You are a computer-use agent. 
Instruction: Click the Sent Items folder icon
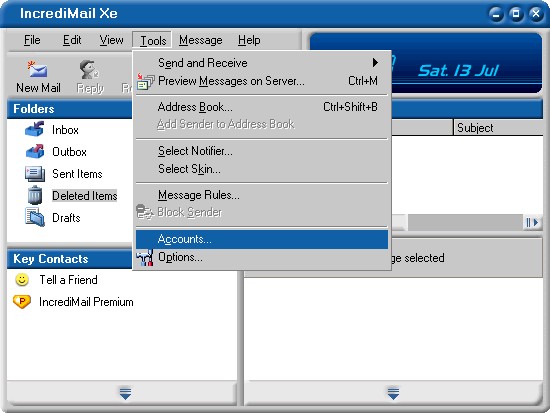point(35,173)
